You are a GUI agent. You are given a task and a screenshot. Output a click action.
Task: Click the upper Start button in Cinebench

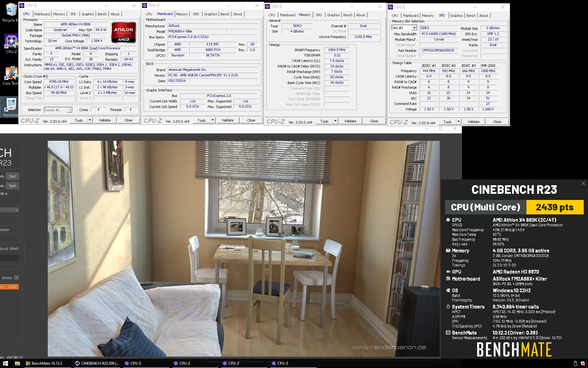click(x=12, y=176)
